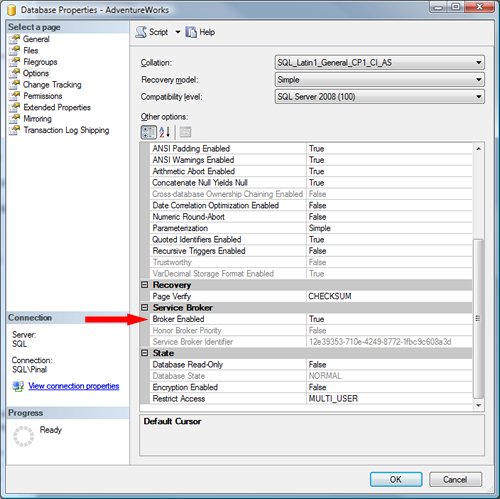Click the Restrict Access MULTI_USER value
Viewport: 500px width, 499px height.
333,399
